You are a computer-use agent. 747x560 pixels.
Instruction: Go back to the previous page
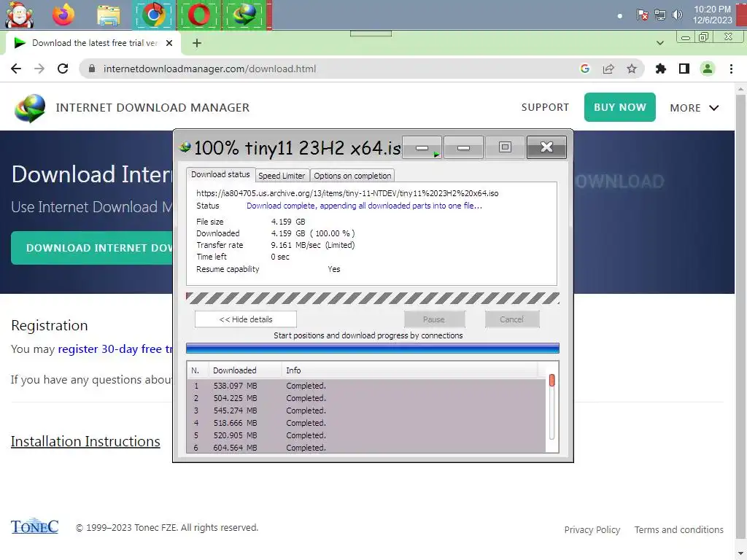click(16, 69)
